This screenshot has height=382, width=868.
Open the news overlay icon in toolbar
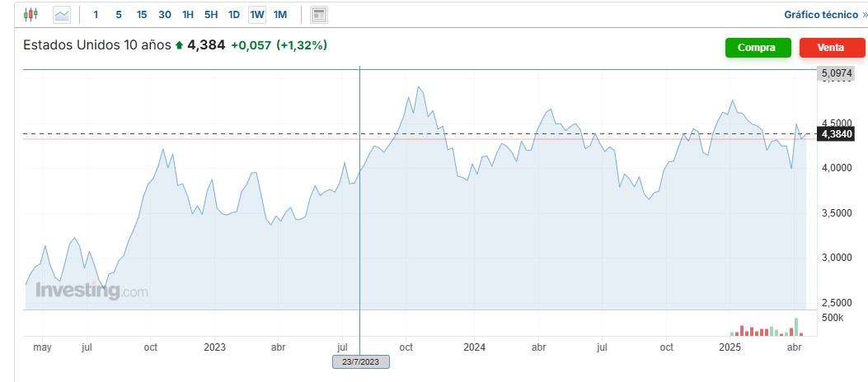click(x=320, y=15)
